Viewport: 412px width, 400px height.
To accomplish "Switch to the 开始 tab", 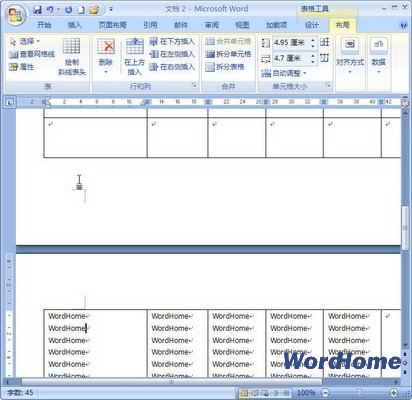I will 44,25.
